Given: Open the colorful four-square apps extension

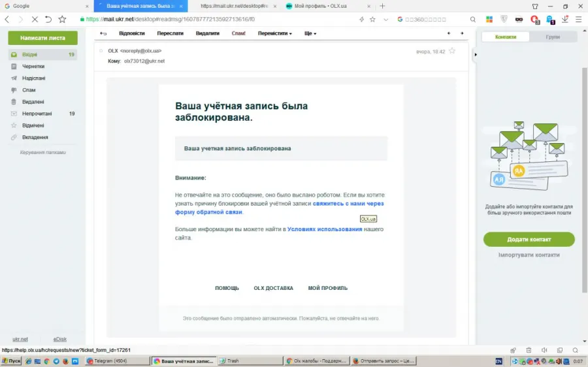Looking at the screenshot, I should [489, 19].
